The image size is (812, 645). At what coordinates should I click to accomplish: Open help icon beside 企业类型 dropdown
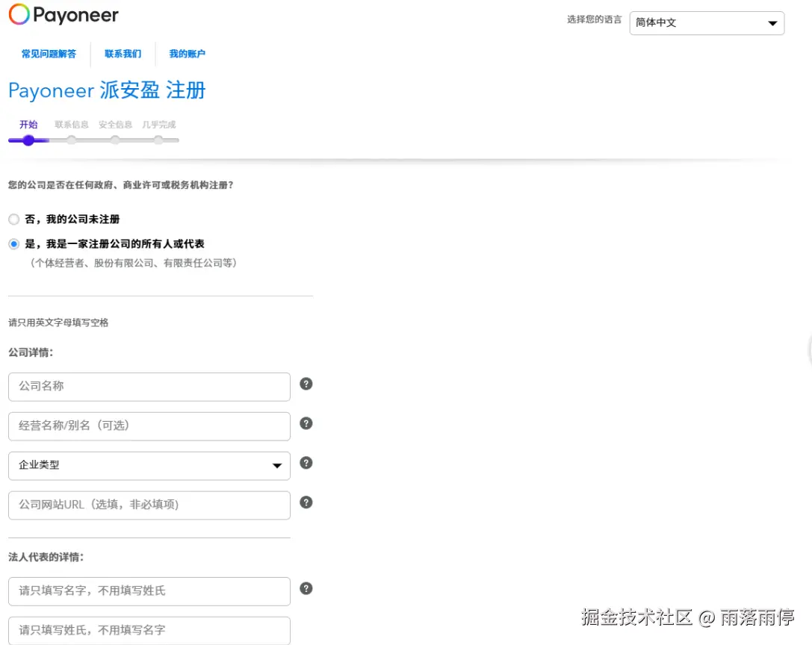[x=306, y=463]
